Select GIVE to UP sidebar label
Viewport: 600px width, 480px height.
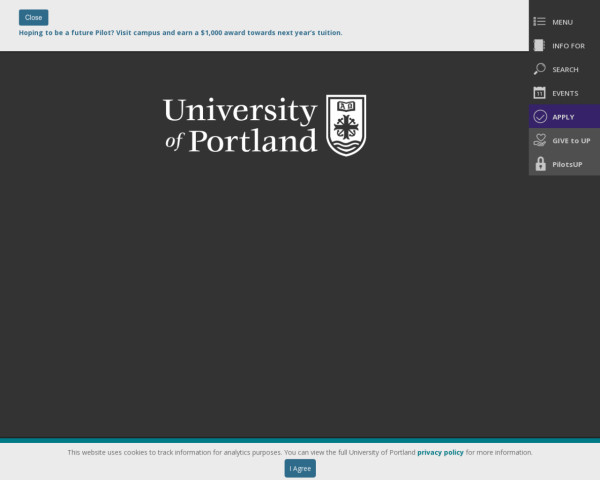571,141
